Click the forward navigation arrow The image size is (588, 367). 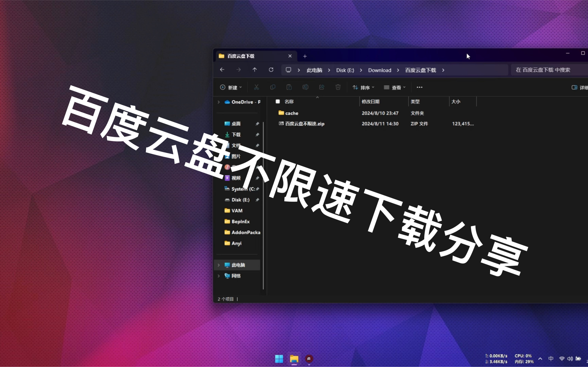[x=238, y=70]
